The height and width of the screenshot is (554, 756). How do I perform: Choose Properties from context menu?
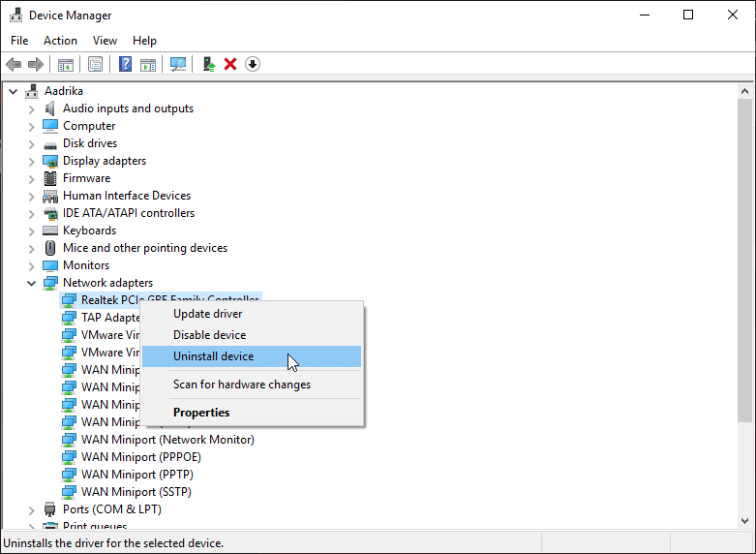tap(252, 413)
